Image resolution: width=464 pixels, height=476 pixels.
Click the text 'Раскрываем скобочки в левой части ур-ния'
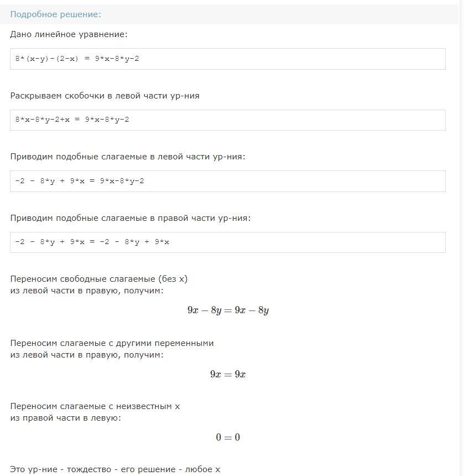point(105,96)
